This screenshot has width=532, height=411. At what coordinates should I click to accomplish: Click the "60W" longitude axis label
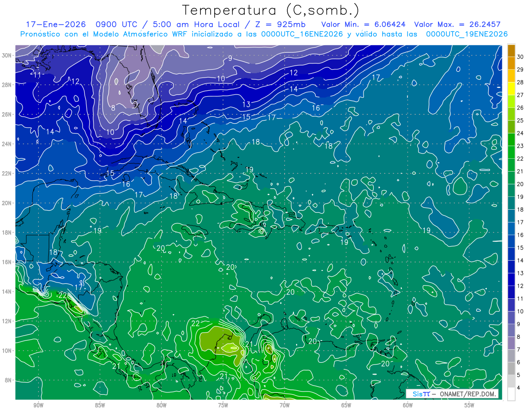[x=408, y=405]
